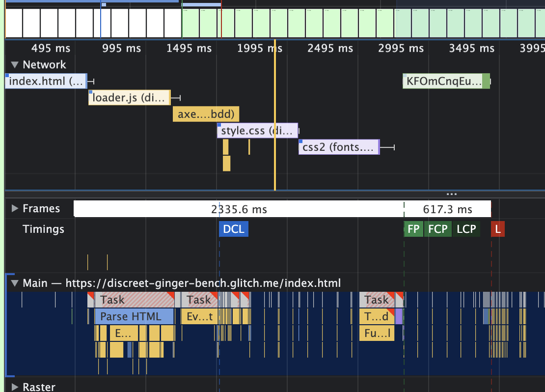Screen dimensions: 545x392
Task: Select the KFOmCnqEu font request
Action: point(446,81)
